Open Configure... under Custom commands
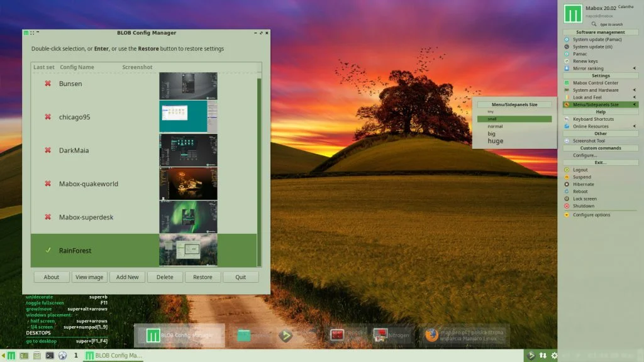 585,156
